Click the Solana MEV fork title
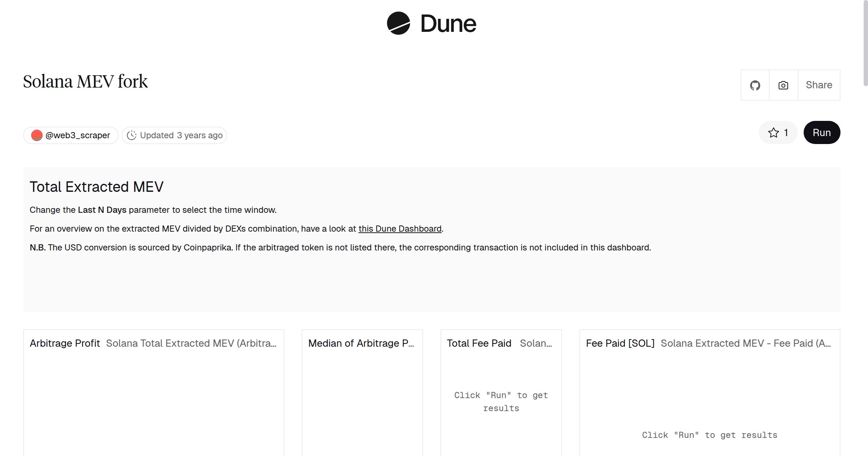The height and width of the screenshot is (456, 868). tap(85, 81)
